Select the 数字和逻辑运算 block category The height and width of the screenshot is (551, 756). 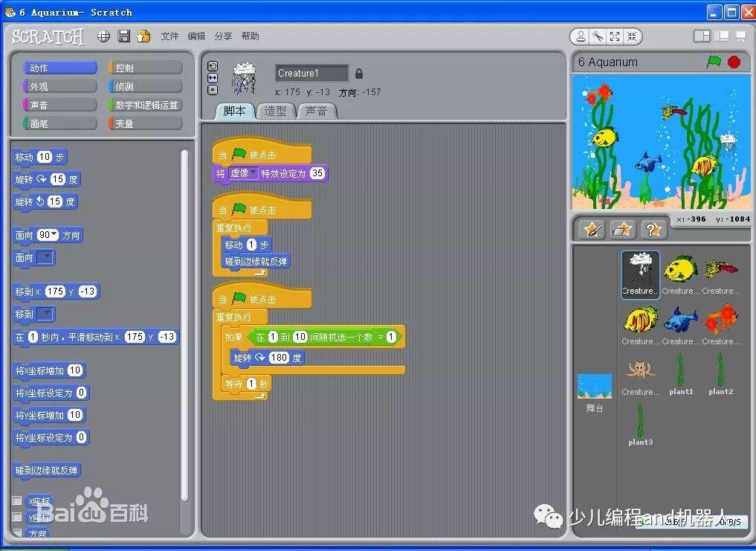[145, 105]
